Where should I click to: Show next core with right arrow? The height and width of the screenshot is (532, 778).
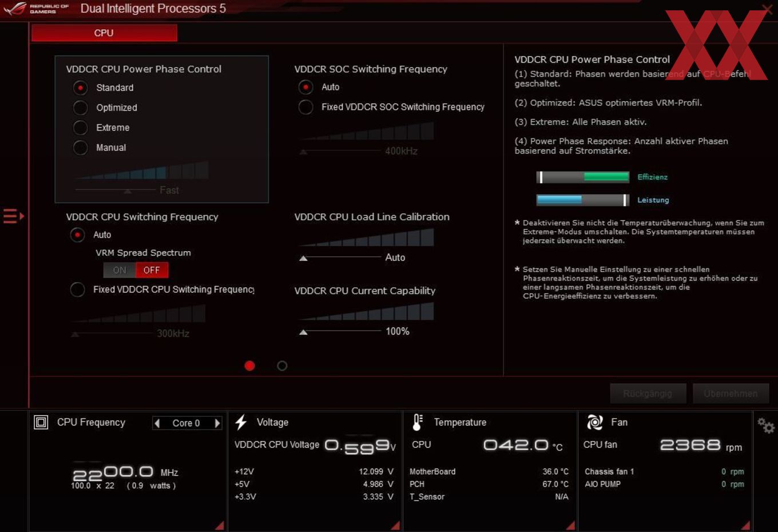(x=217, y=423)
